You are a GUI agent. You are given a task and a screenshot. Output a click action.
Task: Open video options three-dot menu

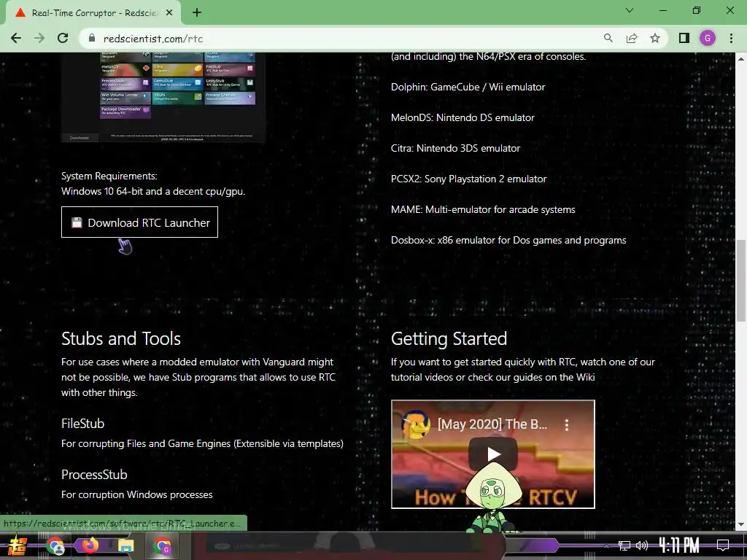point(566,425)
